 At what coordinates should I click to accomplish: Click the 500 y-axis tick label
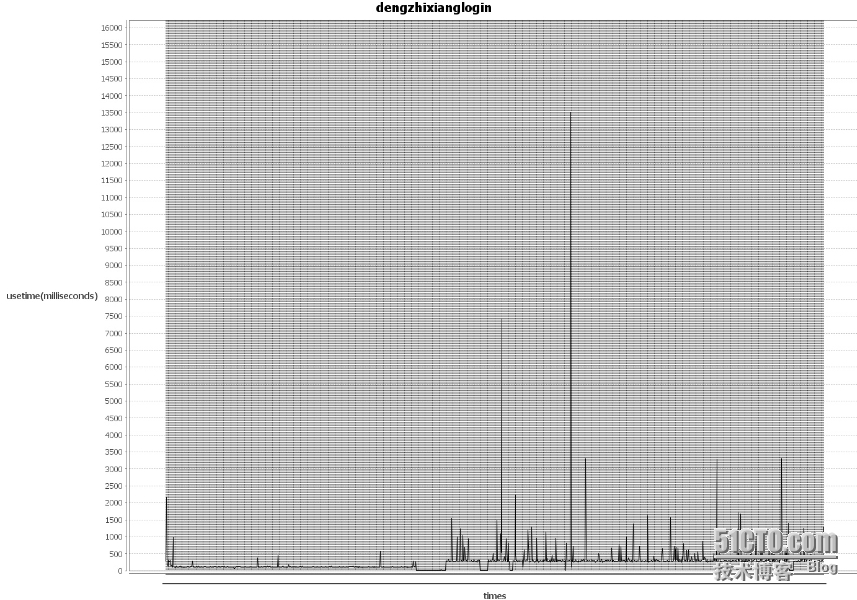[116, 554]
